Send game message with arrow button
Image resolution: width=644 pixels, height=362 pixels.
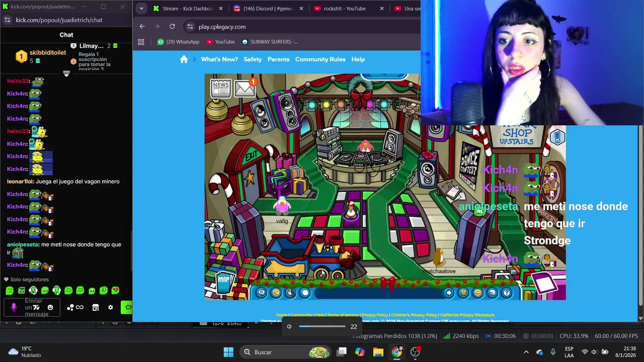click(x=448, y=293)
